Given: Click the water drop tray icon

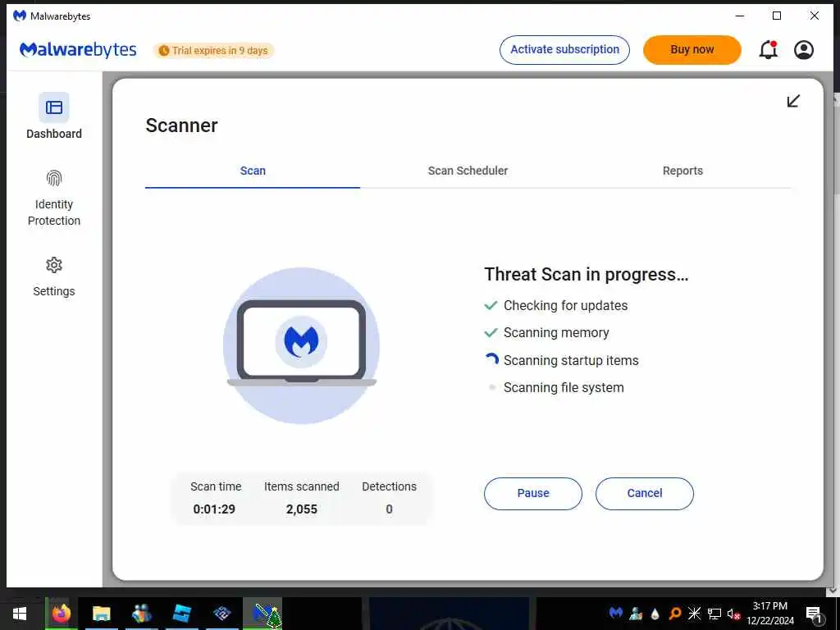Looking at the screenshot, I should coord(655,614).
